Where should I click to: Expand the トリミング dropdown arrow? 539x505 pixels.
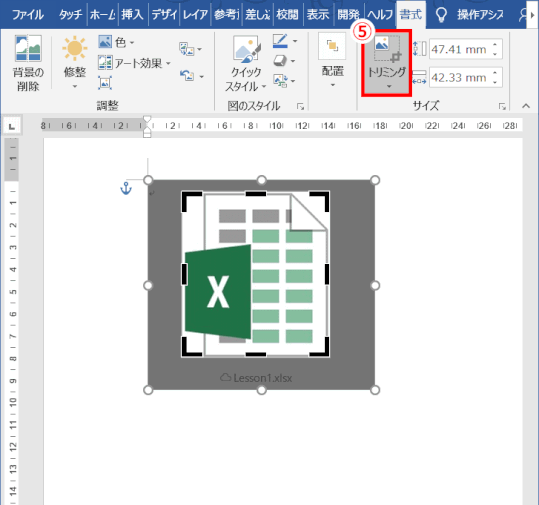(x=389, y=86)
